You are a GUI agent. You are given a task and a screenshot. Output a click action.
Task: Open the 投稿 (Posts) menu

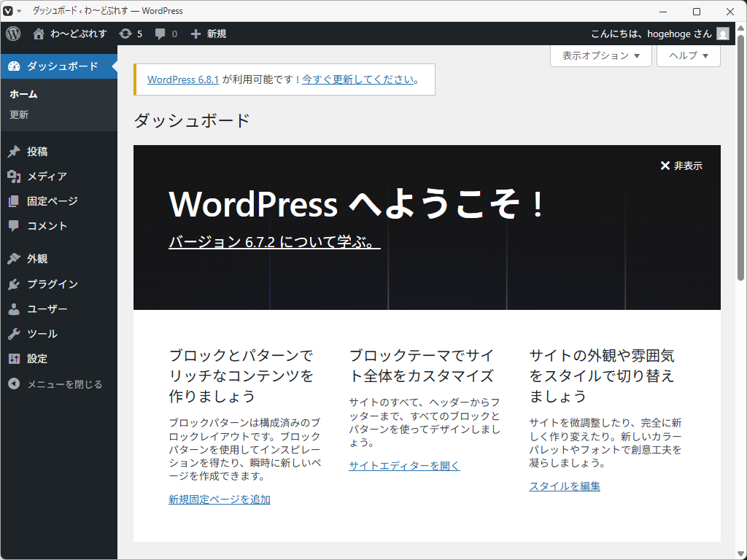point(37,152)
